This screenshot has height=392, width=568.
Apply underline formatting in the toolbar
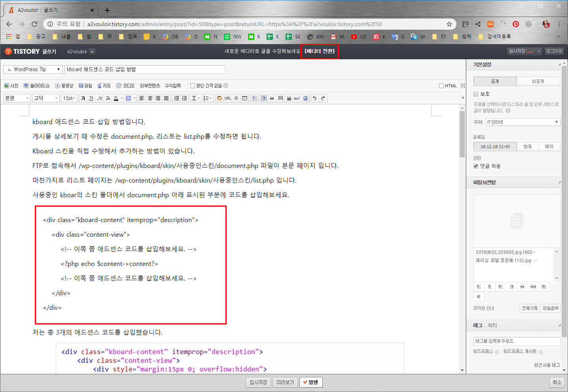[91, 98]
